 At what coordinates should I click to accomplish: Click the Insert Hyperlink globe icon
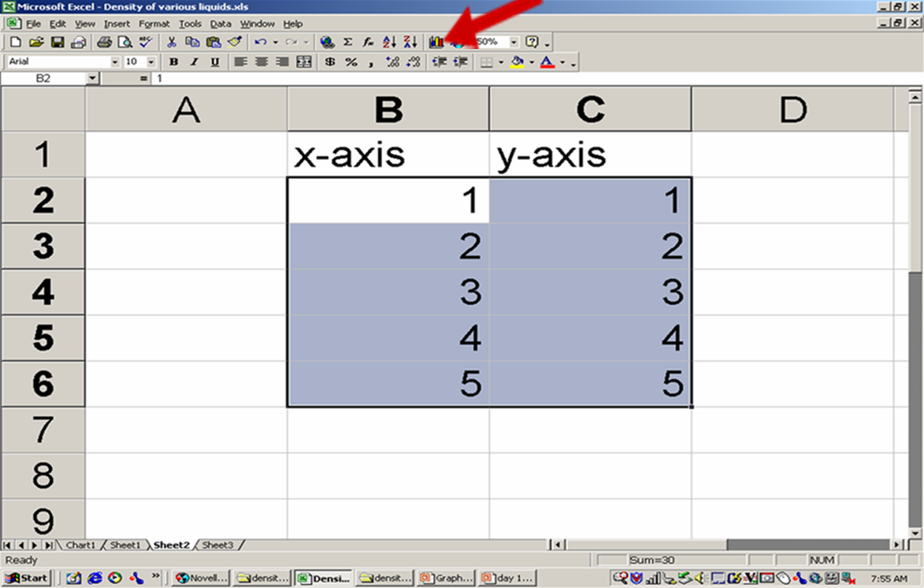point(327,42)
